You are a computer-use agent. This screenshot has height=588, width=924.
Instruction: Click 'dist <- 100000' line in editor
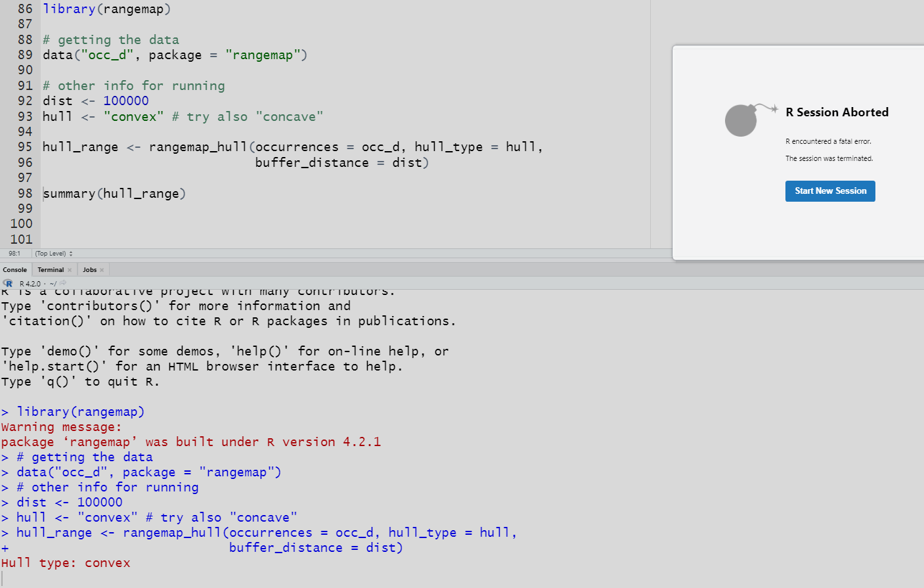[x=95, y=101]
